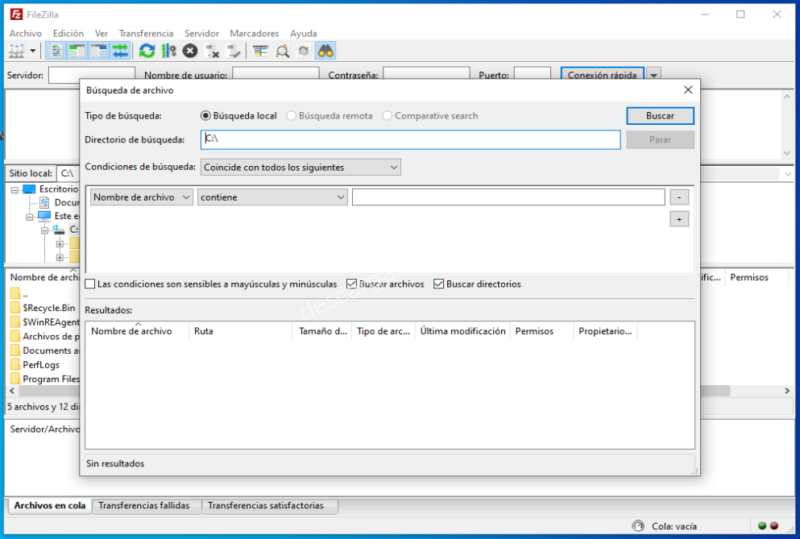The width and height of the screenshot is (800, 539).
Task: Click the Contraseña input field
Action: (427, 75)
